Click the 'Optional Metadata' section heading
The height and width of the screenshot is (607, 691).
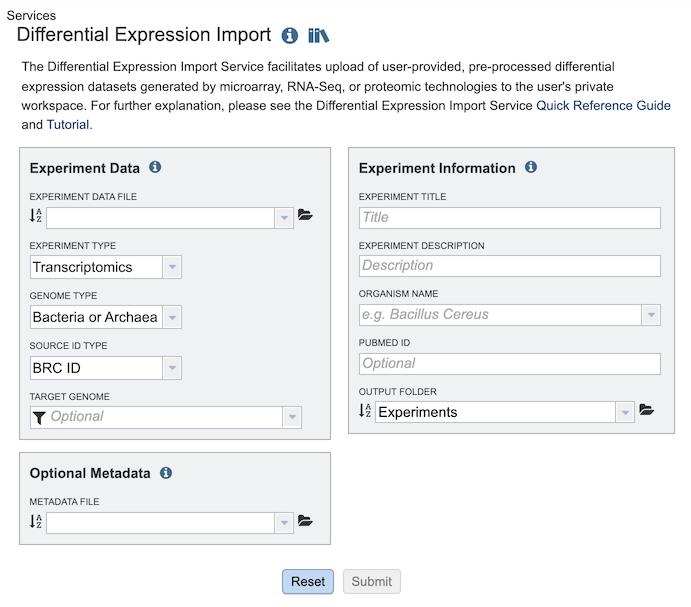pyautogui.click(x=90, y=473)
